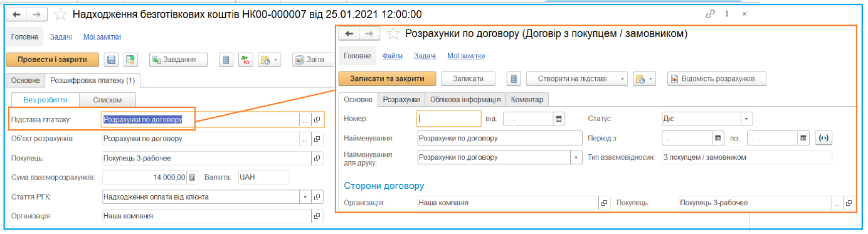Click the Валюта UAH field

263,178
